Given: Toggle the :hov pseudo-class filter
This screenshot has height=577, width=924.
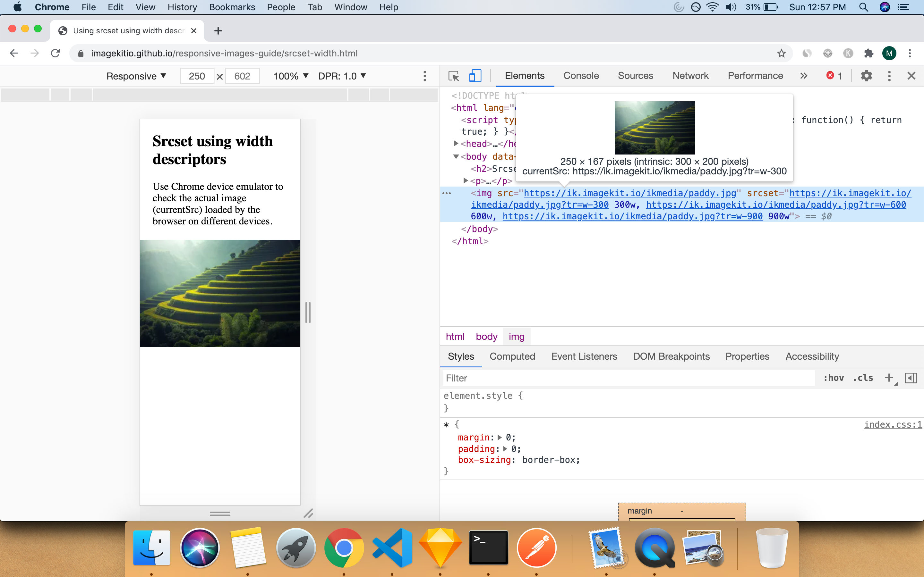Looking at the screenshot, I should click(x=834, y=378).
